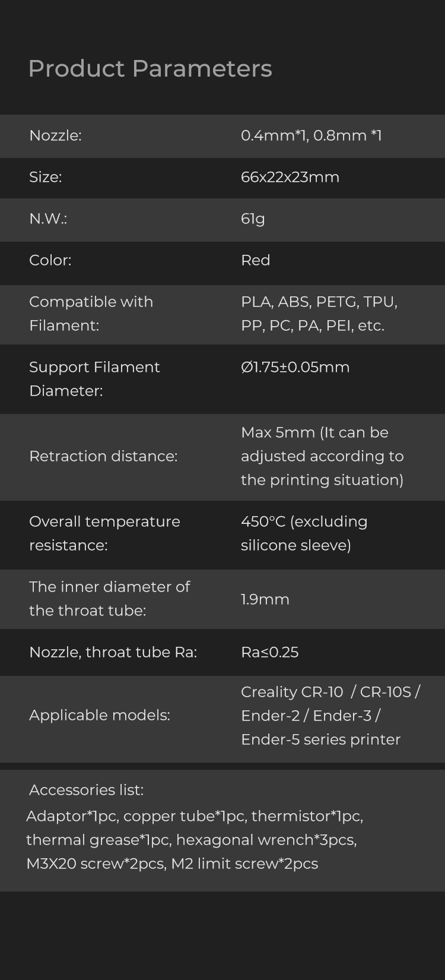Select the 66x22x23mm size value
The image size is (445, 980).
(290, 177)
